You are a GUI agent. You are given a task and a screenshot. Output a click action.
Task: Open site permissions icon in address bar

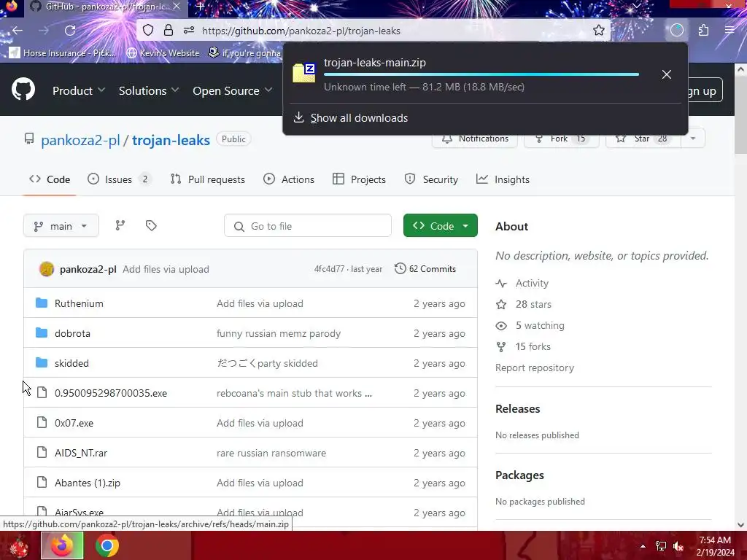[x=189, y=31]
